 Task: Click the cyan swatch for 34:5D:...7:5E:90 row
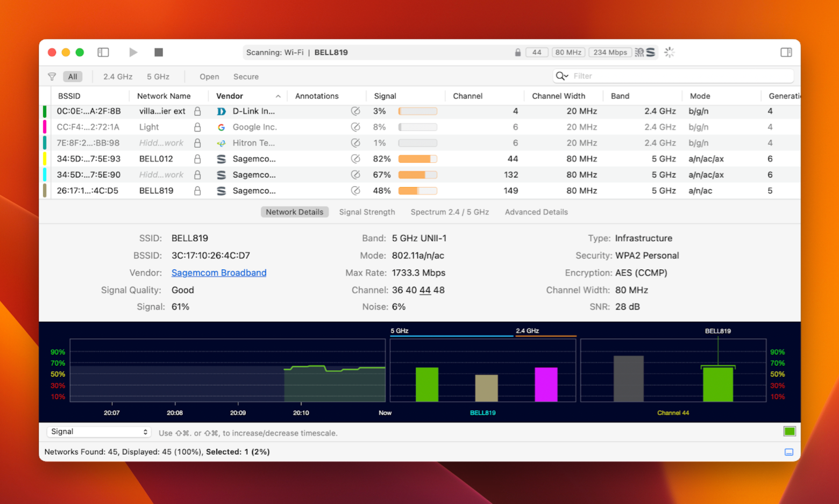[x=45, y=175]
